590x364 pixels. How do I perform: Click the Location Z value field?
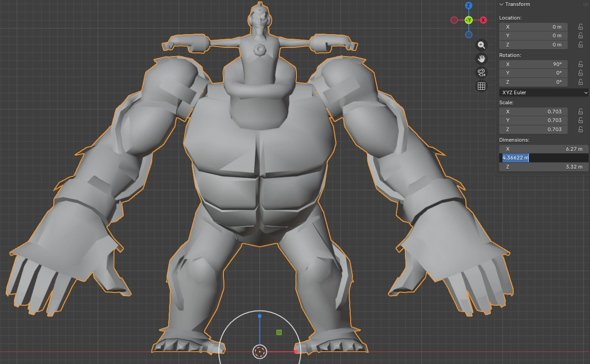coord(533,45)
